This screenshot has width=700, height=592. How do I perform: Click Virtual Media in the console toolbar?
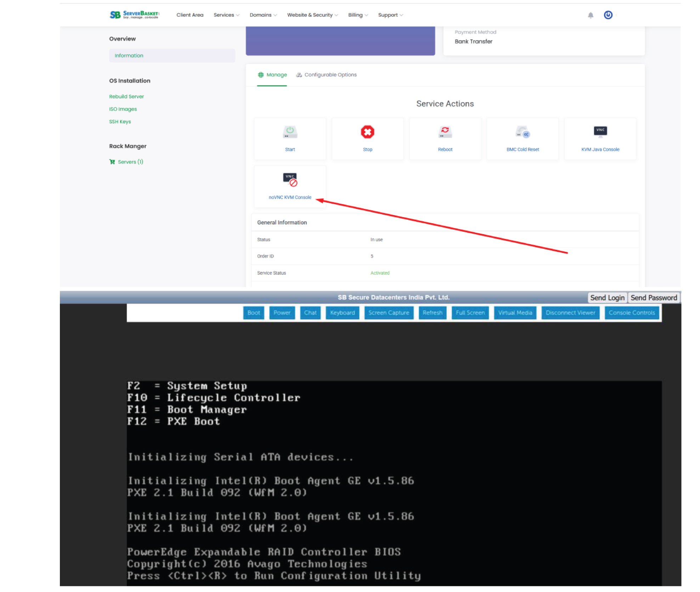515,312
